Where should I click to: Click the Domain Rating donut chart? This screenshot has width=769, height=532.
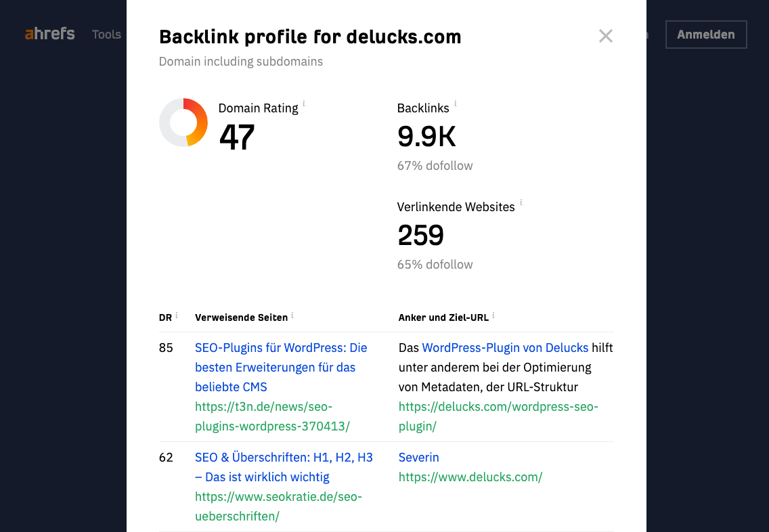(183, 123)
